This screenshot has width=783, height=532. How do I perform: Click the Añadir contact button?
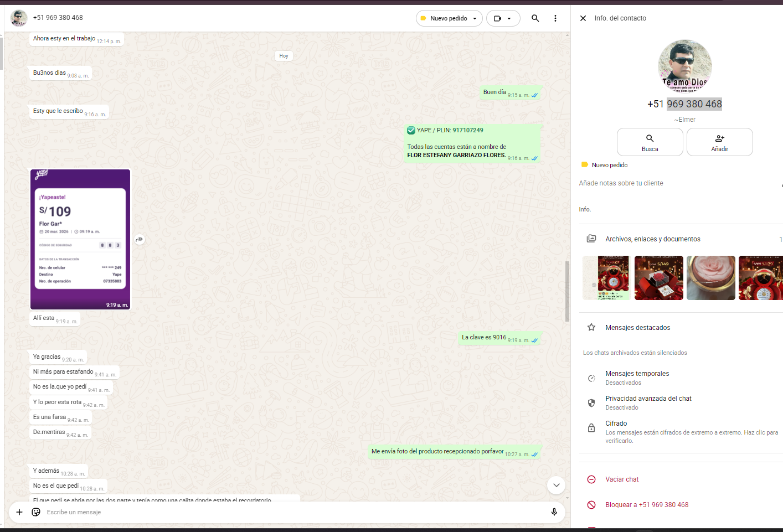click(719, 142)
